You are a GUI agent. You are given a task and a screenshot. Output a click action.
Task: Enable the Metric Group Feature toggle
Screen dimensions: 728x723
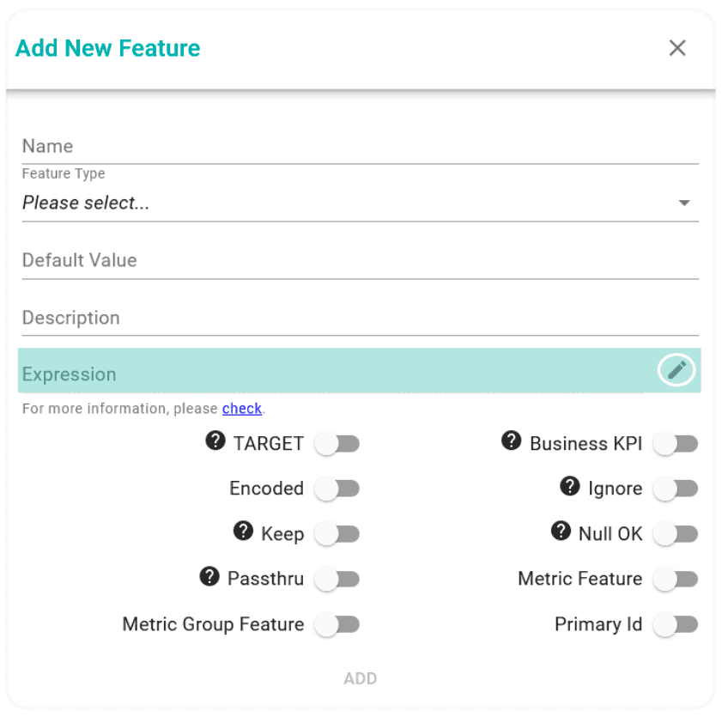pyautogui.click(x=337, y=624)
